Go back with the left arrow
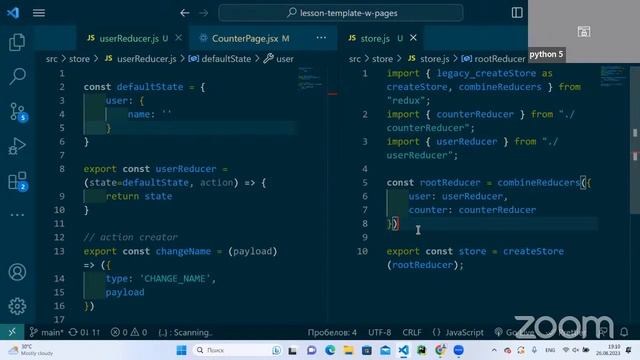The height and width of the screenshot is (360, 640). tap(184, 13)
